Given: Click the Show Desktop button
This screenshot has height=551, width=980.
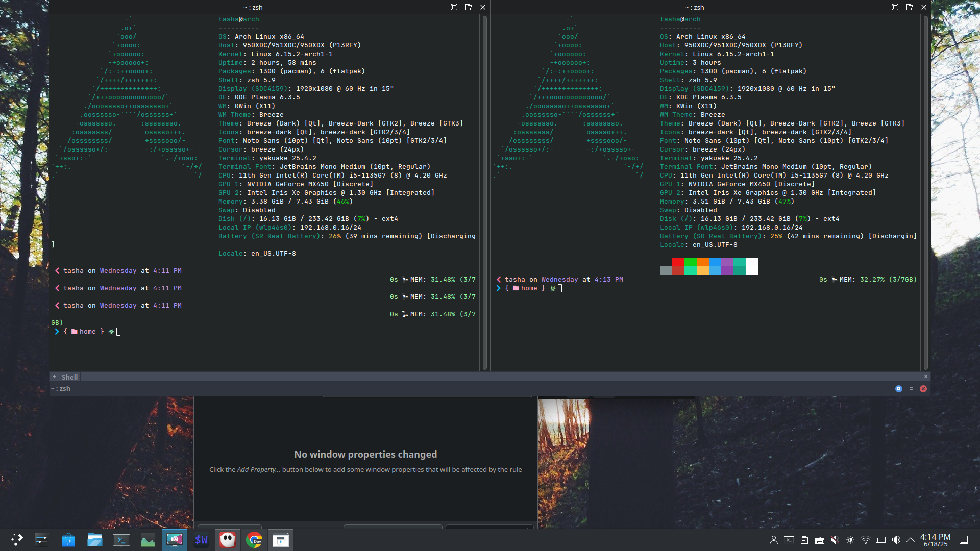Looking at the screenshot, I should coord(964,540).
